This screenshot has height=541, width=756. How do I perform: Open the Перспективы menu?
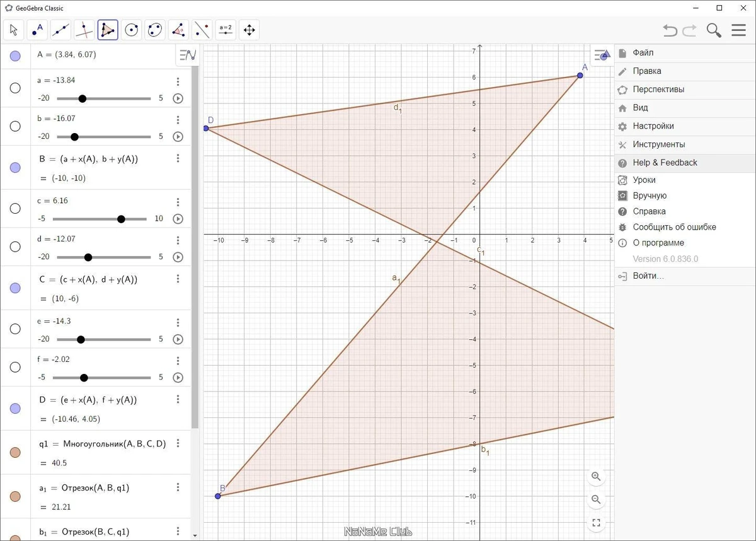coord(685,90)
